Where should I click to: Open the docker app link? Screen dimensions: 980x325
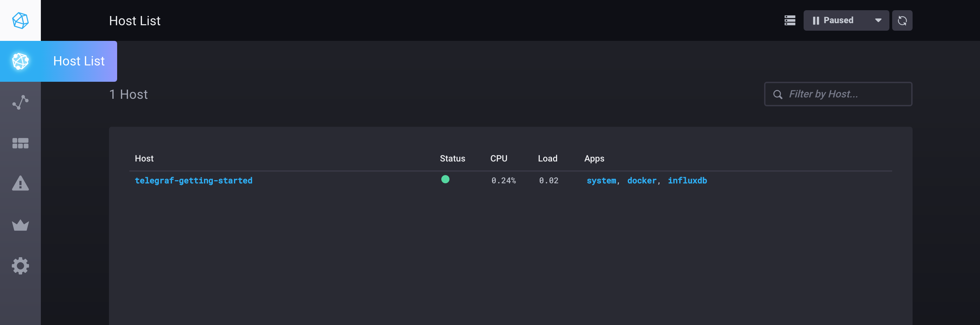coord(642,181)
